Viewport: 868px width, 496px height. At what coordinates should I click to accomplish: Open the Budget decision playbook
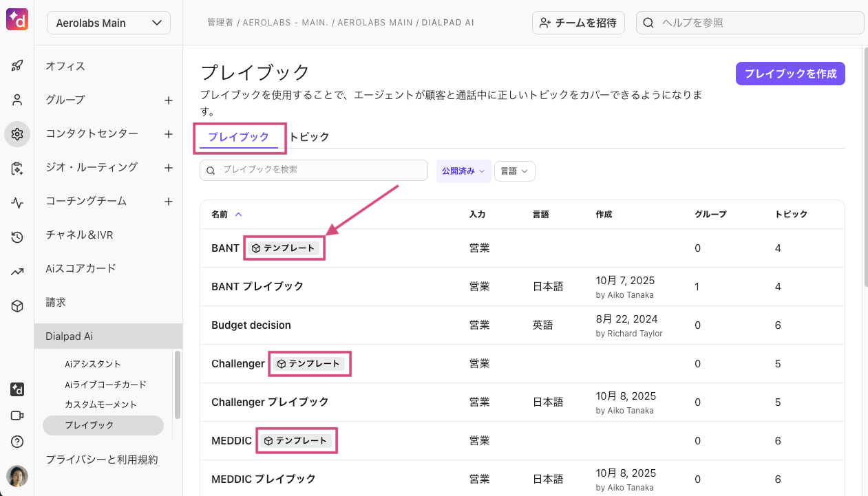coord(522,325)
